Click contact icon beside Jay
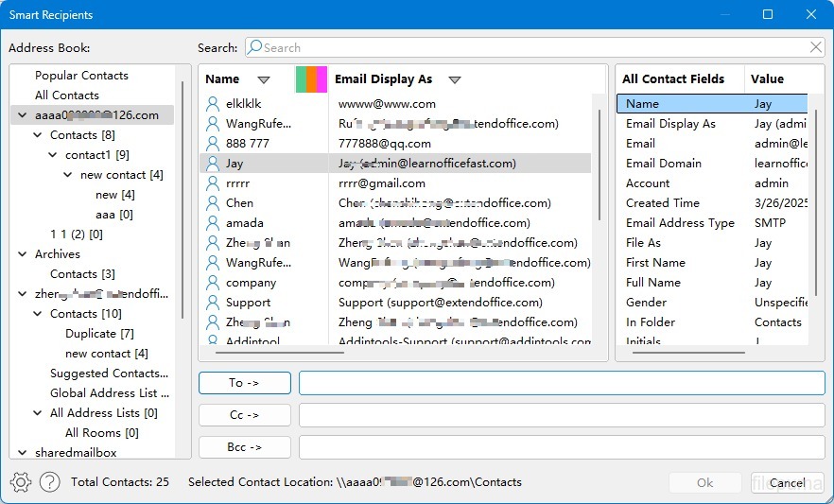 pyautogui.click(x=213, y=164)
